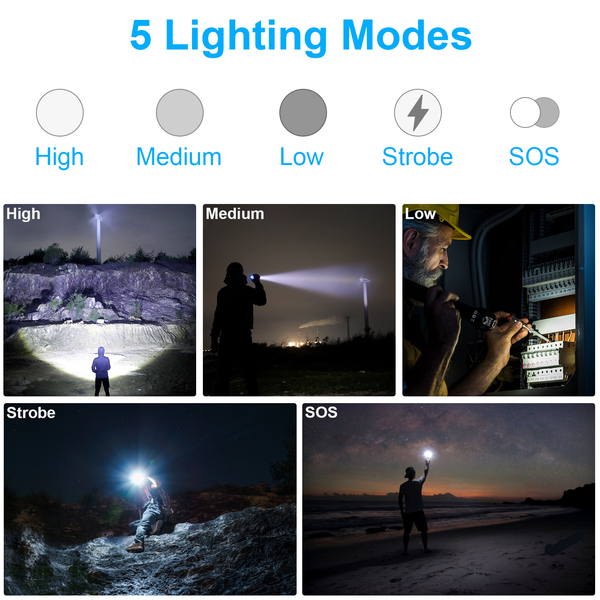The image size is (600, 600).
Task: Open the Medium mode flashlight beam photo
Action: pos(299,300)
